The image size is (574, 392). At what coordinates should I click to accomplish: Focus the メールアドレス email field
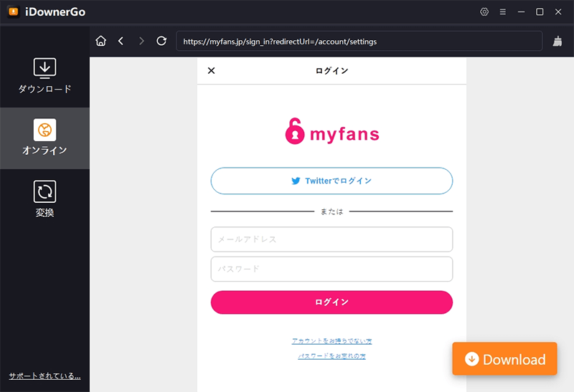coord(331,239)
